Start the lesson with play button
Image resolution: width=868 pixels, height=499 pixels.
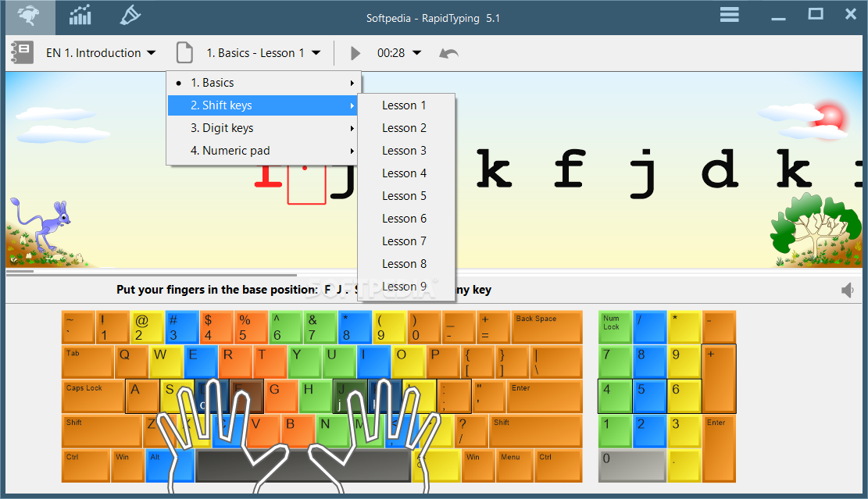[355, 53]
